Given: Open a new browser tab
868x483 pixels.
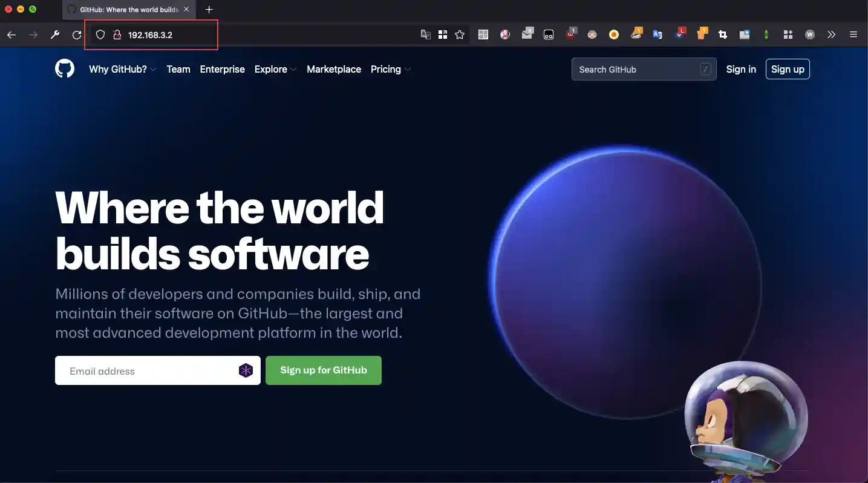Looking at the screenshot, I should click(x=209, y=10).
